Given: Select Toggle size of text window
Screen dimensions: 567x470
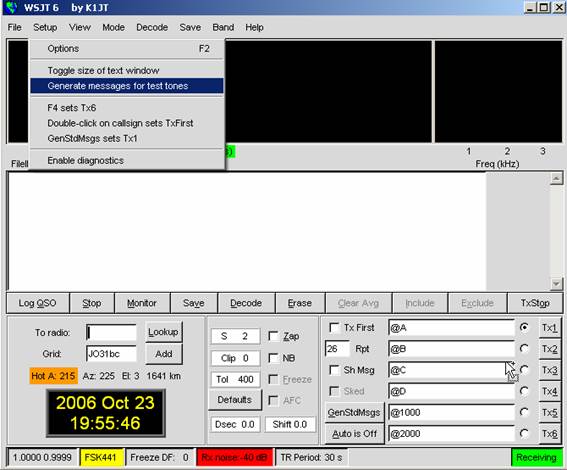Looking at the screenshot, I should tap(127, 70).
